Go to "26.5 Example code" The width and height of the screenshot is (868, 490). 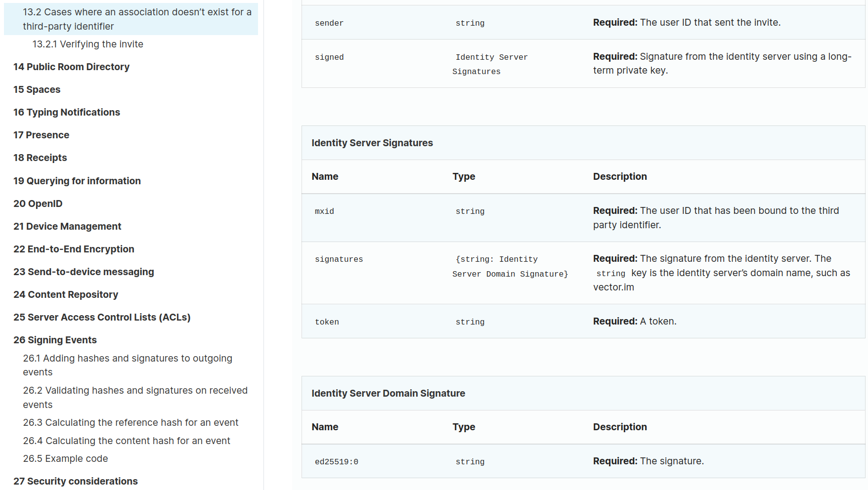(65, 458)
